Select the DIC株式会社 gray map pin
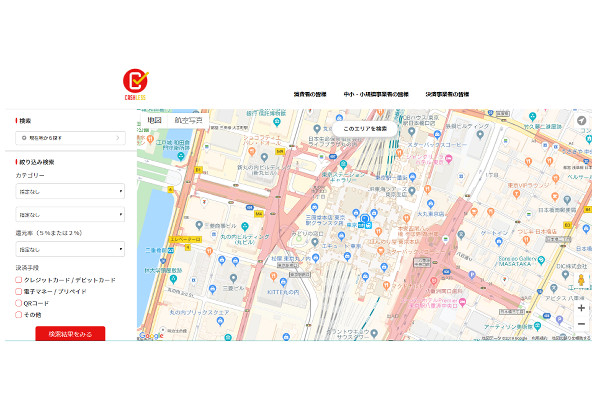The height and width of the screenshot is (400, 600). (x=566, y=274)
